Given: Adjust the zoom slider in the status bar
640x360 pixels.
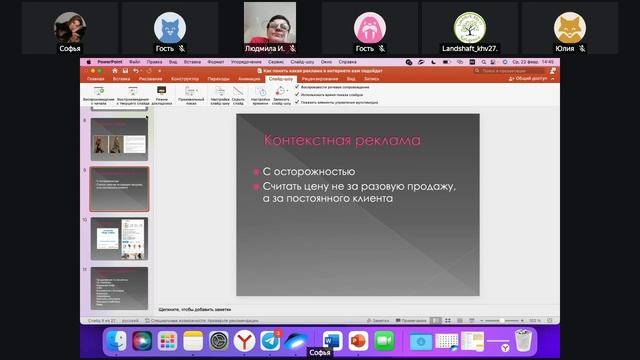Looking at the screenshot, I should 502,321.
